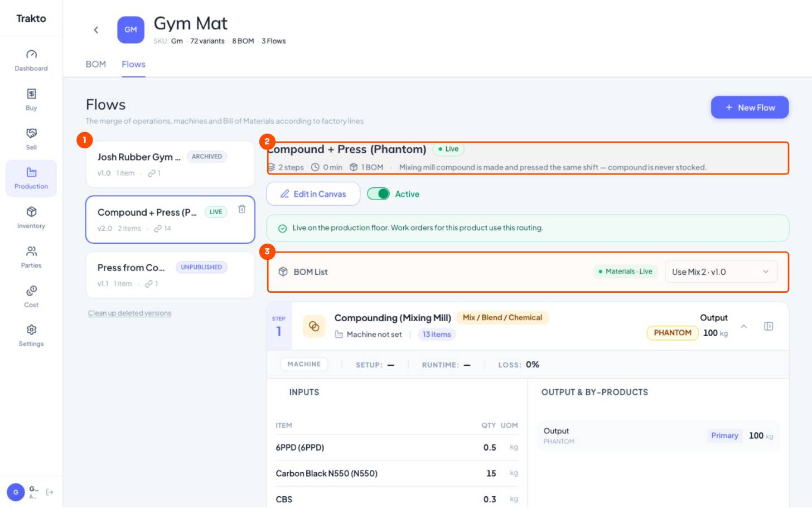Click the Compounding step type icon

314,326
